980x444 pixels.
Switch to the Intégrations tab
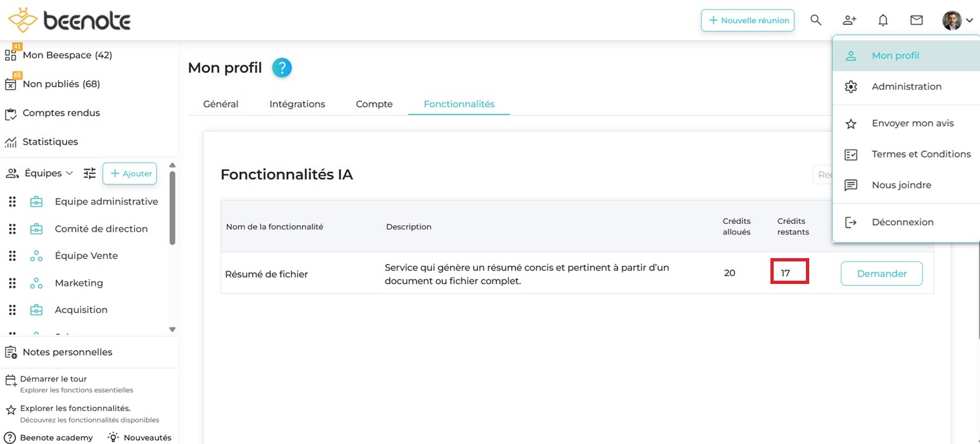coord(297,104)
